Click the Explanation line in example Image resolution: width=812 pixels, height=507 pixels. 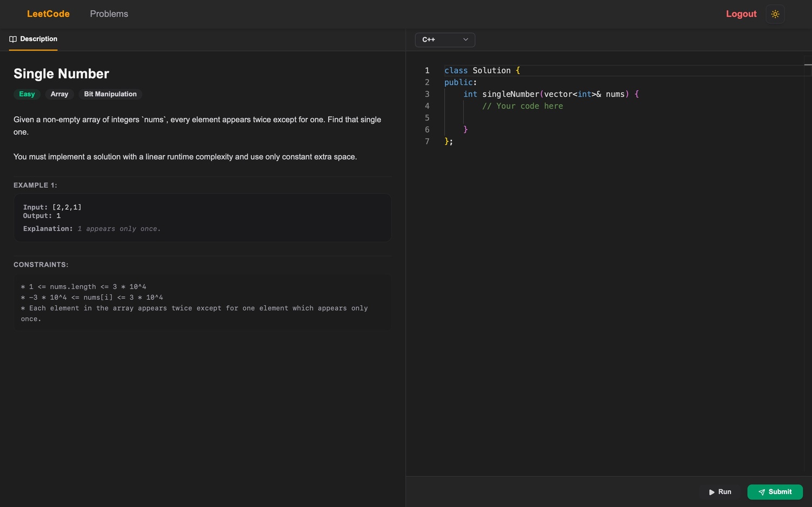[x=92, y=229]
